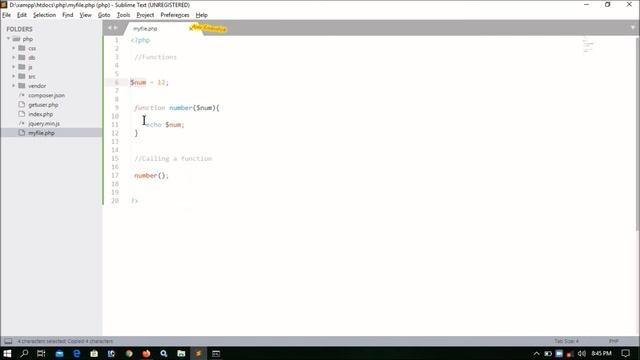Click the php root folder name
This screenshot has height=360, width=640.
[28, 39]
